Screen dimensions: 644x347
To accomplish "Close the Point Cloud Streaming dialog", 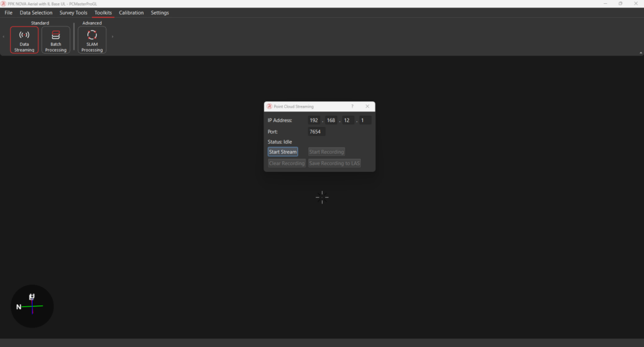I will click(x=367, y=106).
